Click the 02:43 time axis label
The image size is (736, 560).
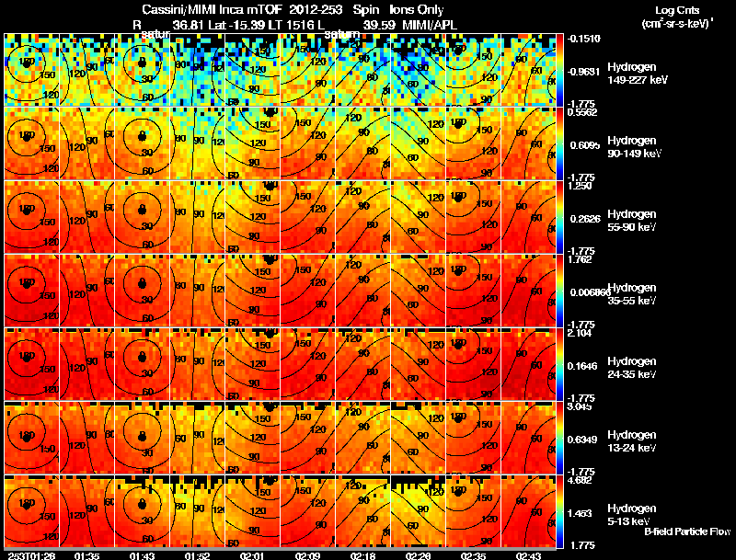pos(528,556)
